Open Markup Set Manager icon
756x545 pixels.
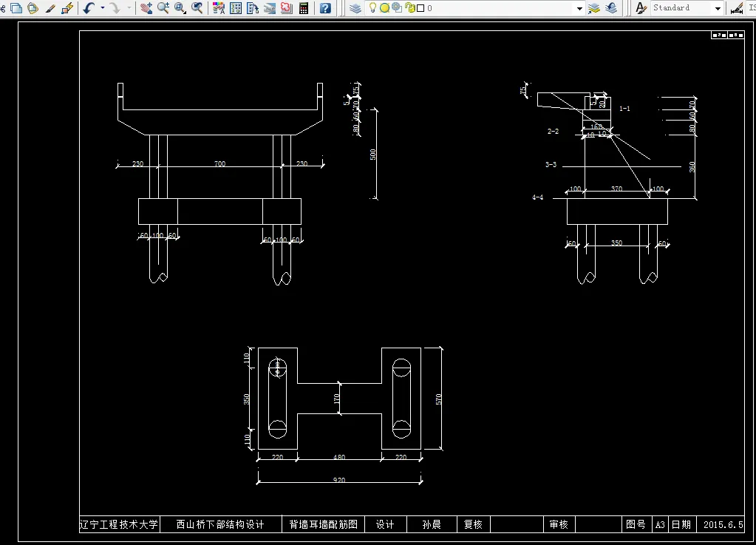coord(287,7)
